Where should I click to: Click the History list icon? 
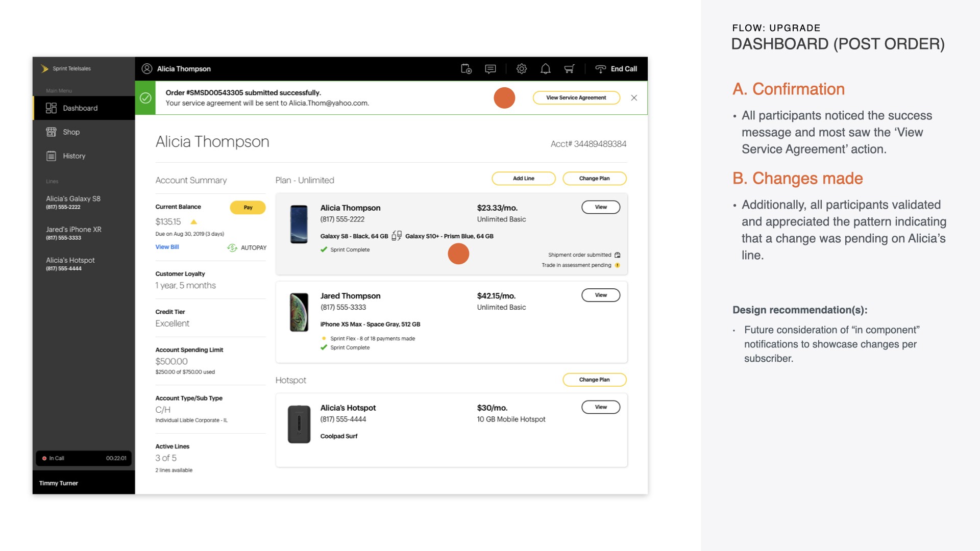(51, 156)
